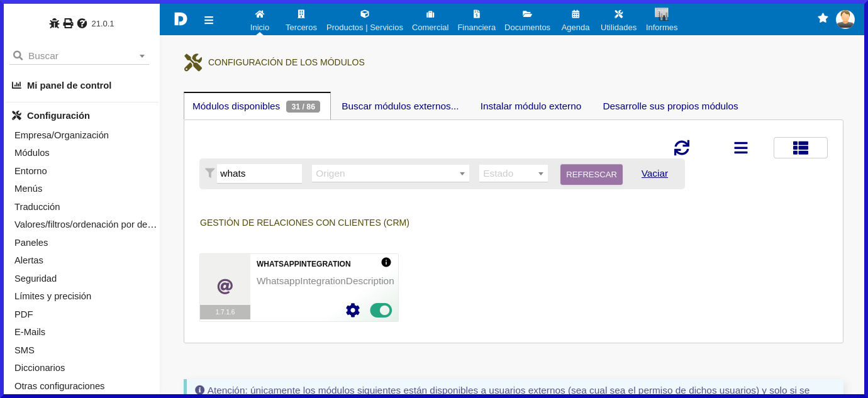Image resolution: width=868 pixels, height=398 pixels.
Task: Open Productos | Servicios menu
Action: pos(365,20)
